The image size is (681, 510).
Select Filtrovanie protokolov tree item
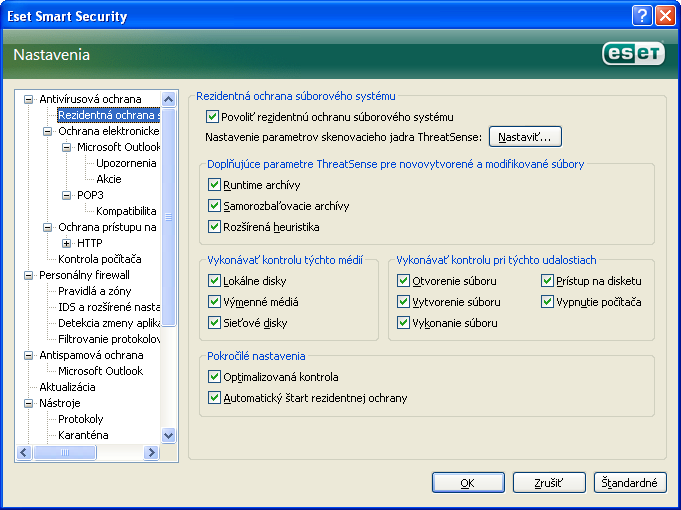click(x=109, y=339)
